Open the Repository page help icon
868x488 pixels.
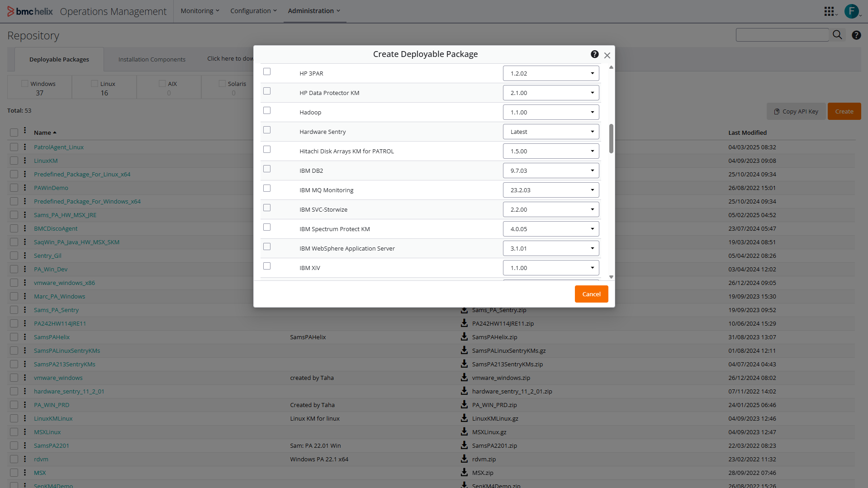coord(856,35)
